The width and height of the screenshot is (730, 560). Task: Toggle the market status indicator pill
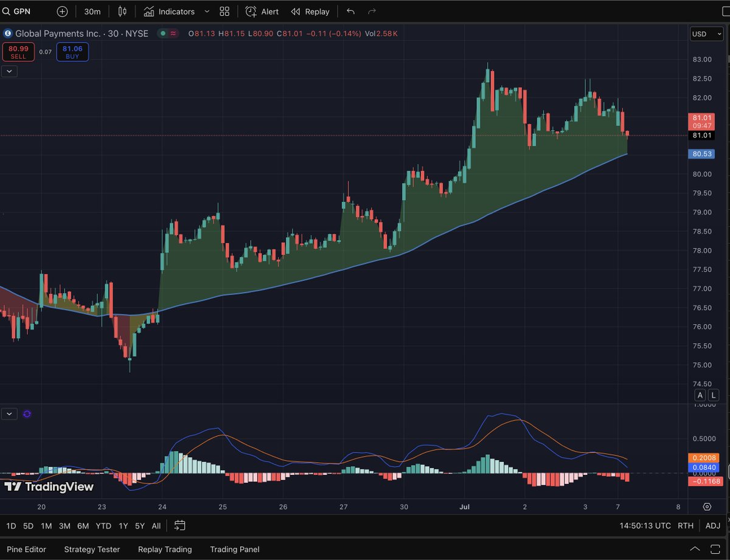[168, 33]
